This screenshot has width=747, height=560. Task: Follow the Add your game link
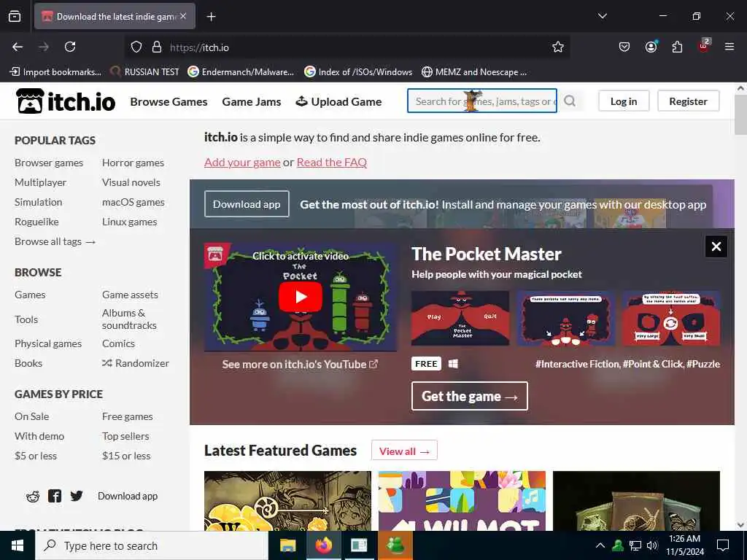point(242,163)
